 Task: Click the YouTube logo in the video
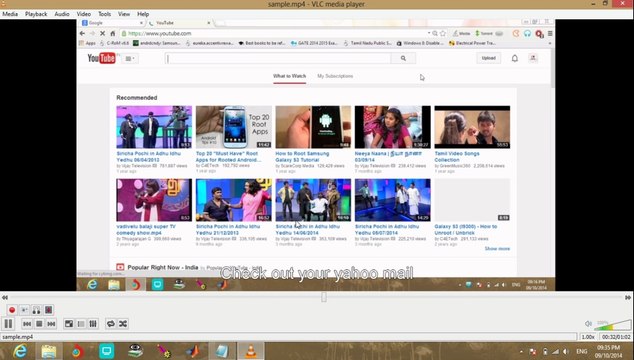click(101, 58)
